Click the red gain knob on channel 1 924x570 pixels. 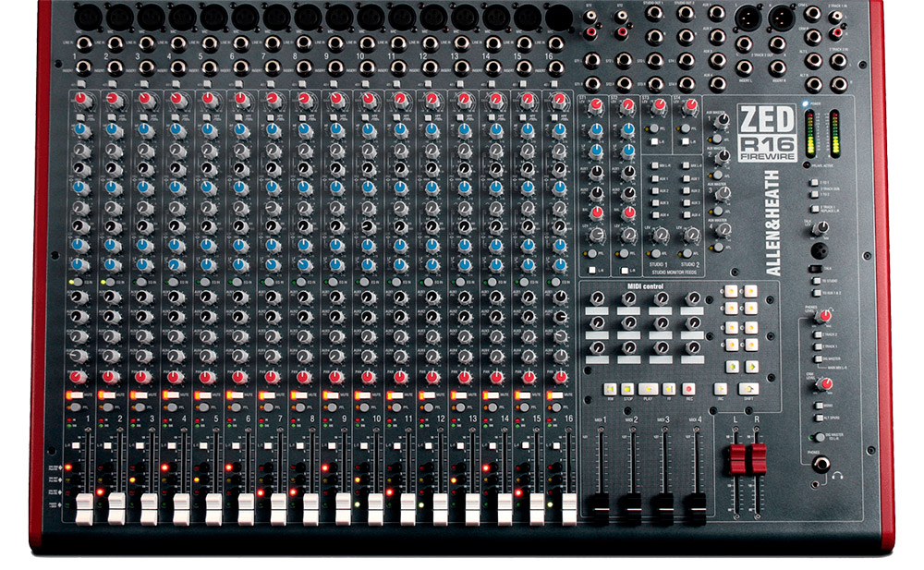click(x=81, y=99)
